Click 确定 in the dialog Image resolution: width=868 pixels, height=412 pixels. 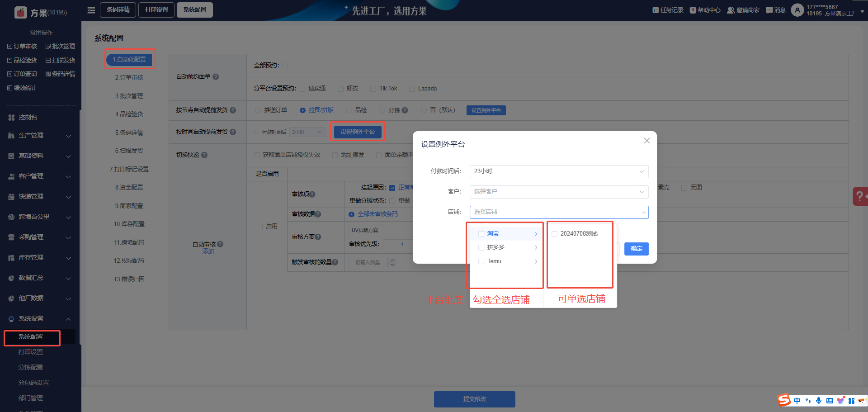[x=637, y=249]
